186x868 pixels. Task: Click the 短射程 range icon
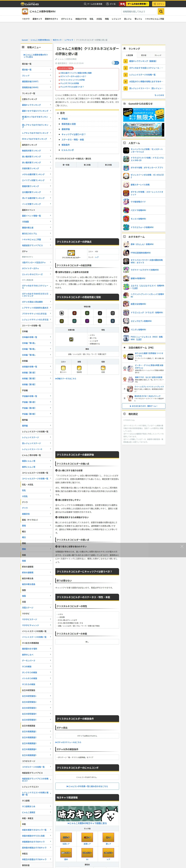pyautogui.click(x=79, y=368)
